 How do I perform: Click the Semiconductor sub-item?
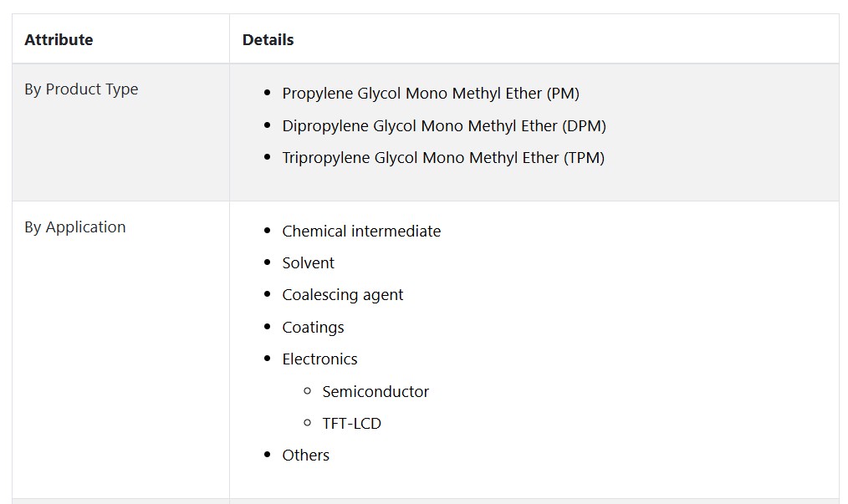coord(375,391)
